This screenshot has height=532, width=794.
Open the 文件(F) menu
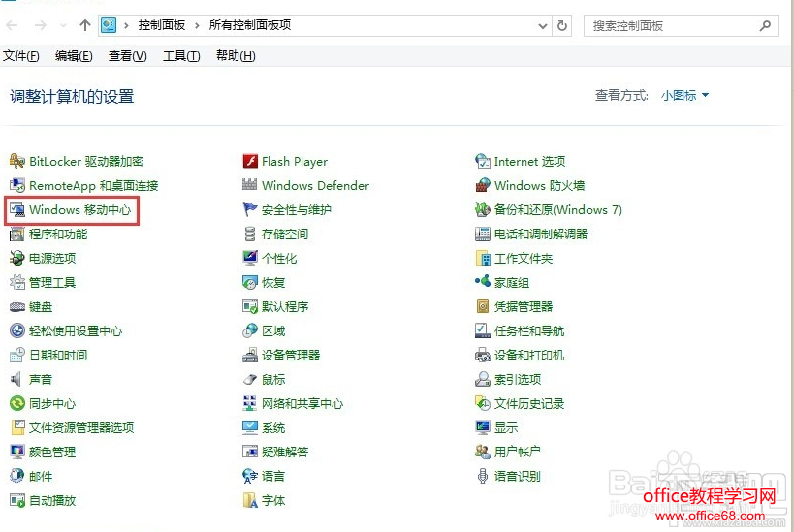(20, 55)
